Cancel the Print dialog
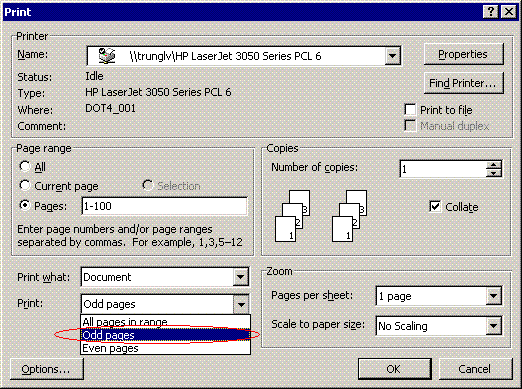This screenshot has width=522, height=389. pos(475,369)
